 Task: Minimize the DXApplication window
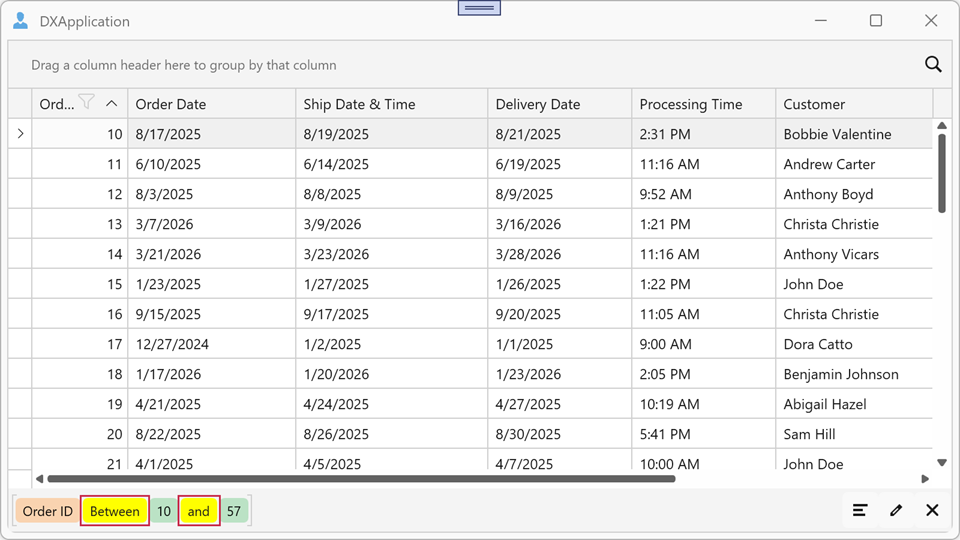coord(821,21)
